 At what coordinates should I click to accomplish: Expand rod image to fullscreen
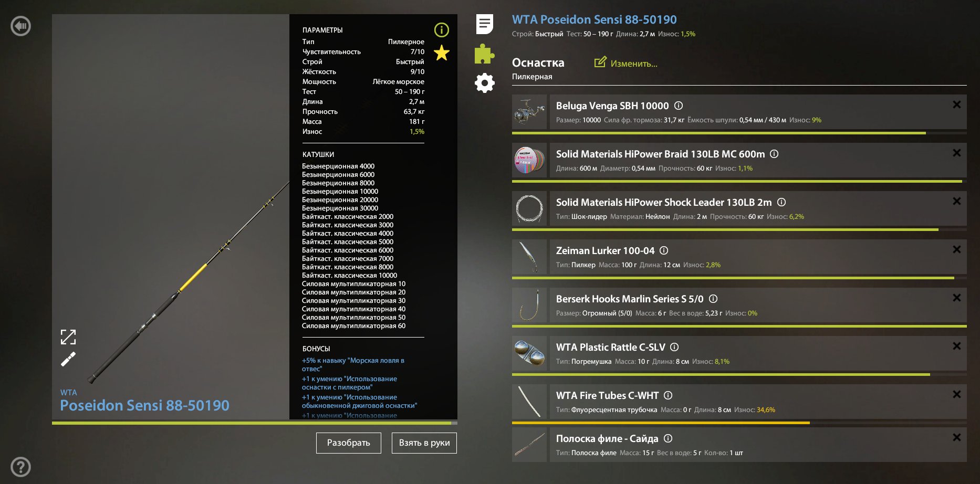[68, 336]
